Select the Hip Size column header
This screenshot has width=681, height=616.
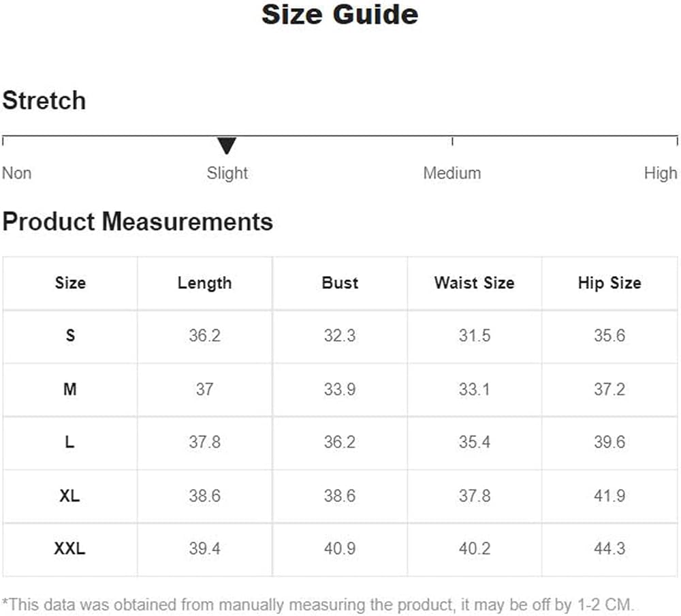609,283
